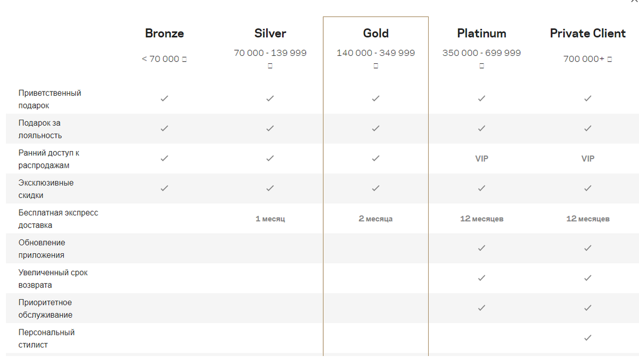
Task: Click the Бесплатная экспресс доставка row label
Action: point(58,219)
